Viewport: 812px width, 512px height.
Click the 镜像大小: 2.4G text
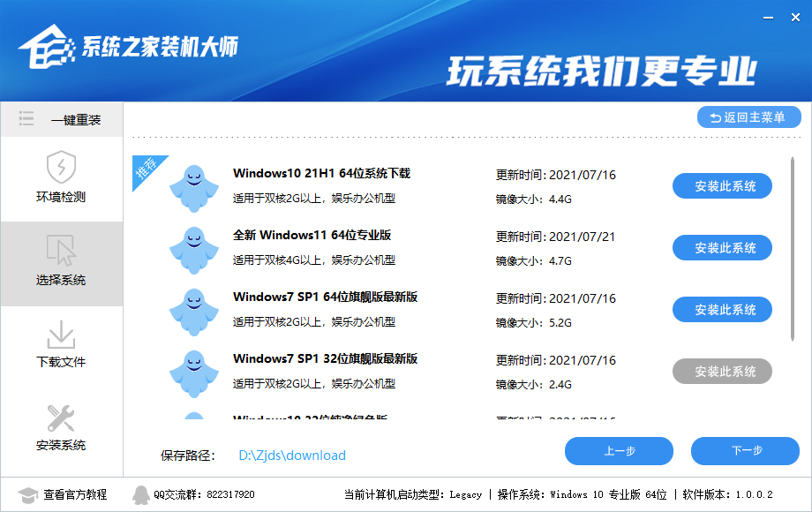(x=533, y=384)
